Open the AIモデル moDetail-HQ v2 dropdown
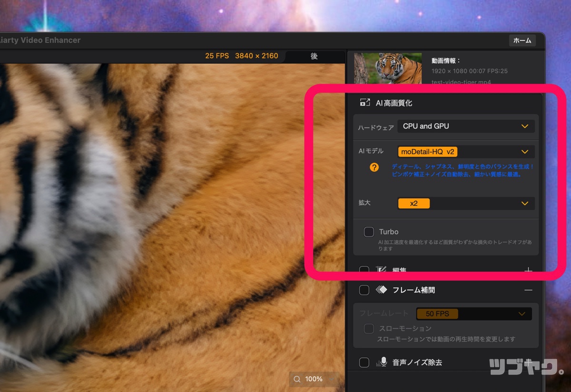Image resolution: width=571 pixels, height=392 pixels. tap(466, 152)
